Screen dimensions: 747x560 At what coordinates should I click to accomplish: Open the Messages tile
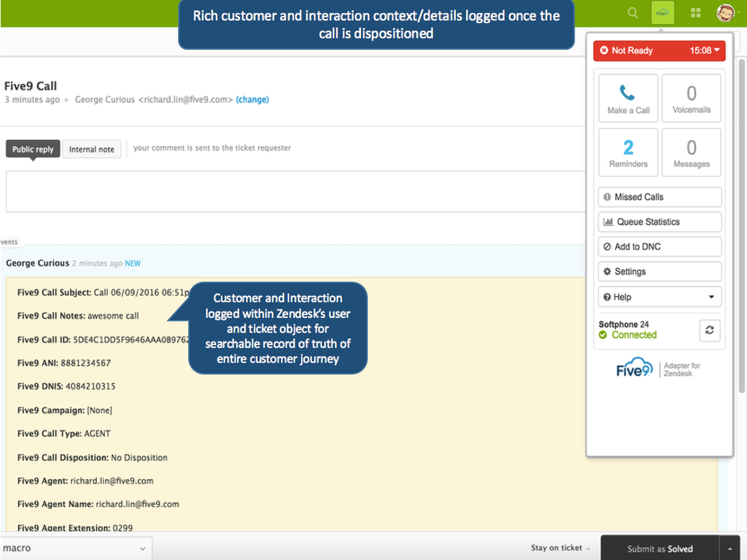[x=691, y=153]
